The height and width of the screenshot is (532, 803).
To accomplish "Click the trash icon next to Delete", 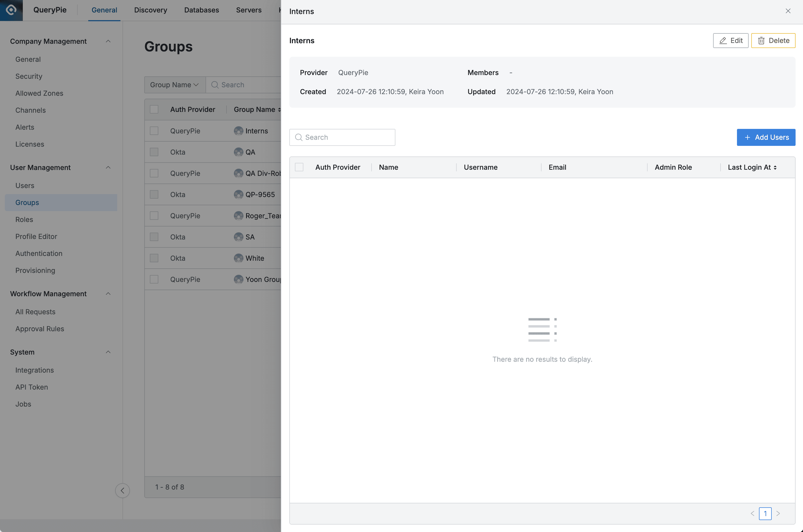I will [x=761, y=40].
